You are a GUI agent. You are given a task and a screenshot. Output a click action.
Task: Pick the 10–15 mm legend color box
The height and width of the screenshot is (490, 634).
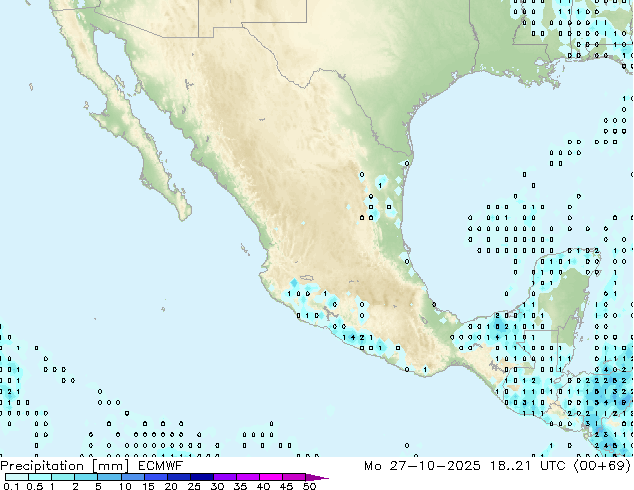point(133,477)
